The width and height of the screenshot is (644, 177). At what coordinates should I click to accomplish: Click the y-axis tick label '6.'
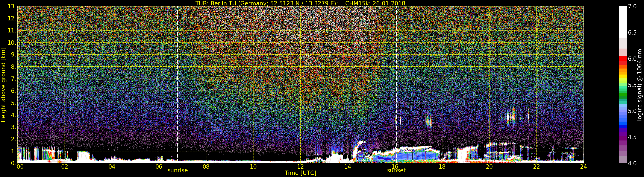point(14,91)
